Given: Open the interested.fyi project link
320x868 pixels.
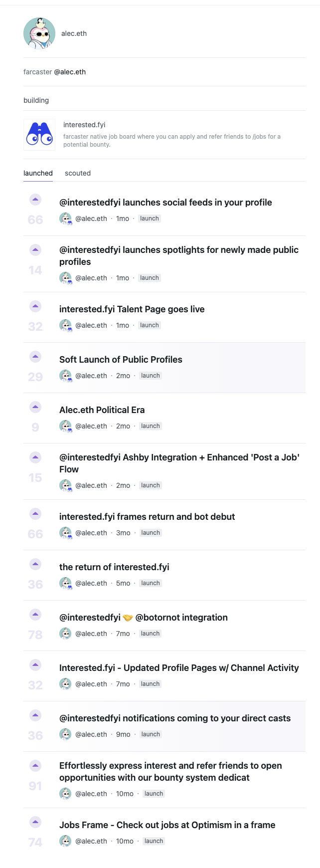Looking at the screenshot, I should [x=84, y=125].
